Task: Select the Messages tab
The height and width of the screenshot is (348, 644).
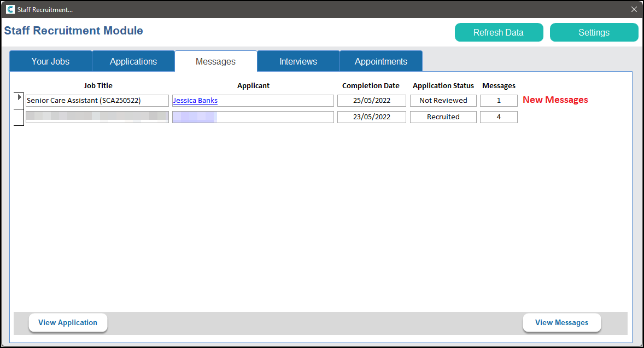Action: click(215, 61)
